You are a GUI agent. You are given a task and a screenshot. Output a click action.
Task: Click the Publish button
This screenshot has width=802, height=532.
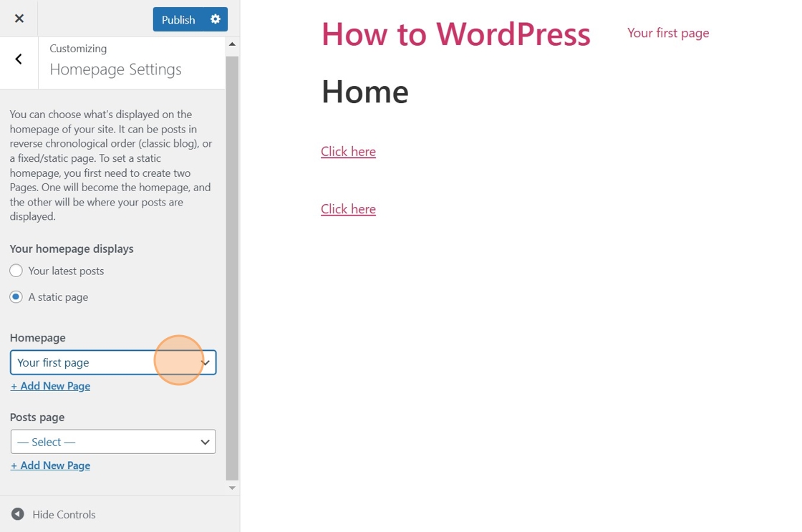point(178,19)
